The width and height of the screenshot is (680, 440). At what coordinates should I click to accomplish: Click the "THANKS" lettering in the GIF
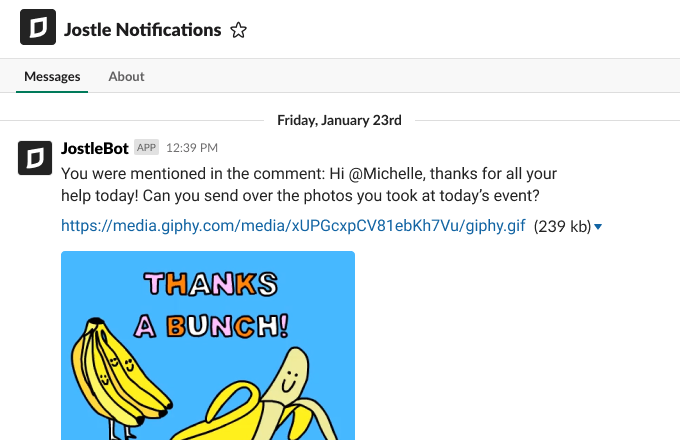point(211,284)
